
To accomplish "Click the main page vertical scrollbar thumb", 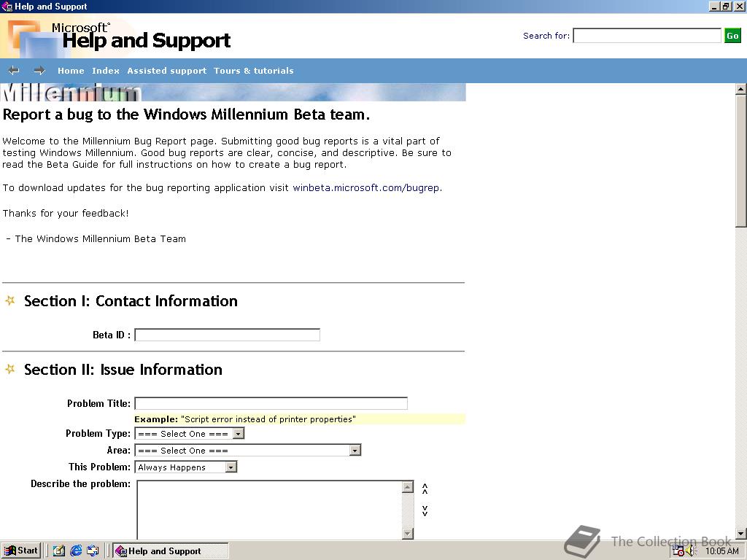I will [740, 161].
